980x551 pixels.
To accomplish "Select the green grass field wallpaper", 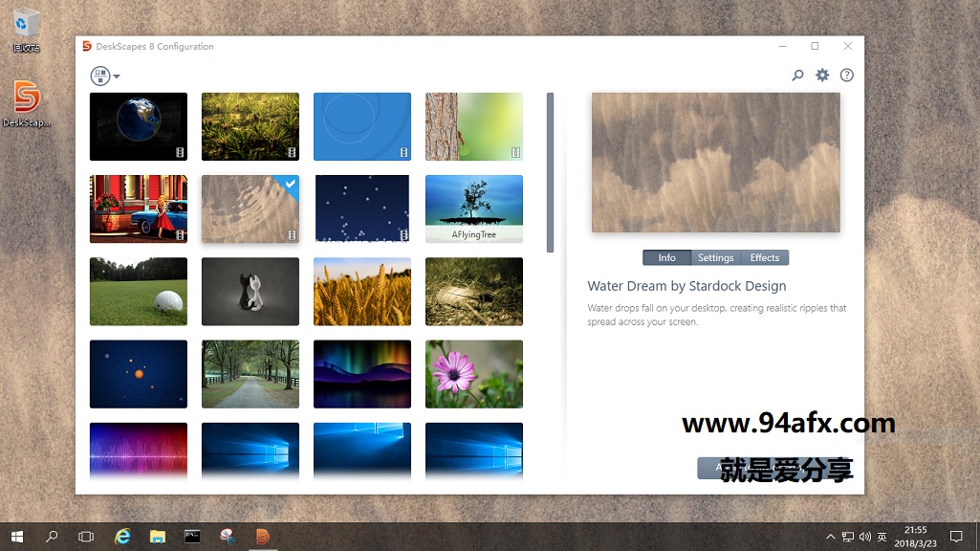I will [250, 126].
